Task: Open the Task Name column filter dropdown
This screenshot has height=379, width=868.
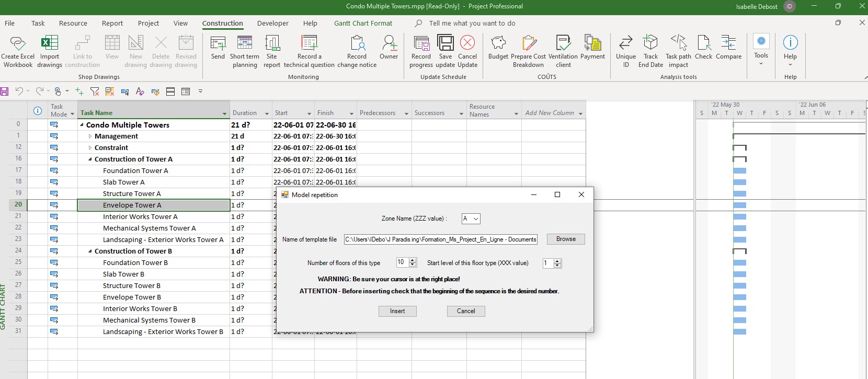Action: [224, 113]
